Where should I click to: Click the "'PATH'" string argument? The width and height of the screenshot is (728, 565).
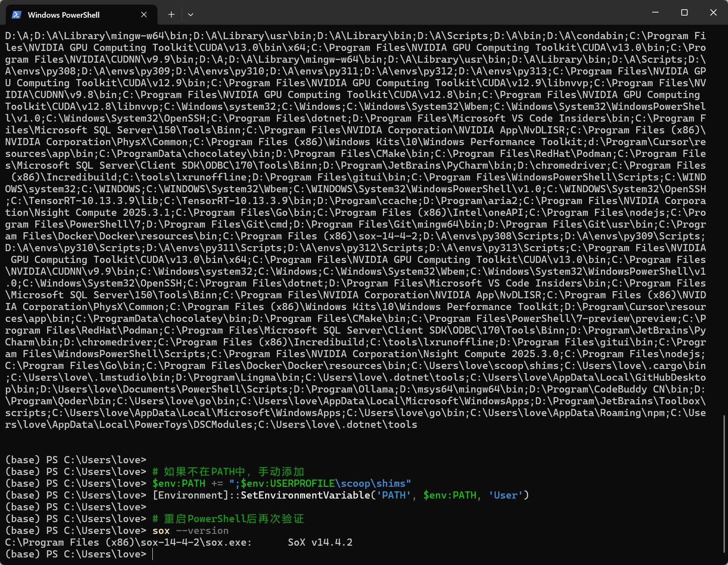click(x=393, y=496)
